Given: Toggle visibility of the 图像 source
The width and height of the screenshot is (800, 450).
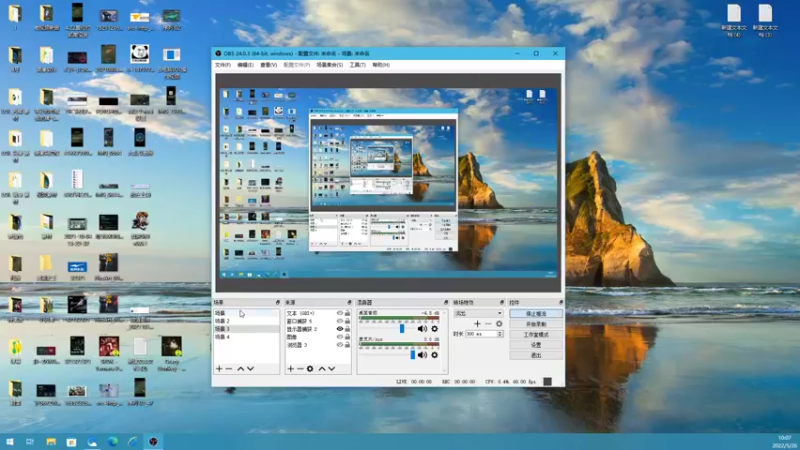Looking at the screenshot, I should (x=340, y=337).
